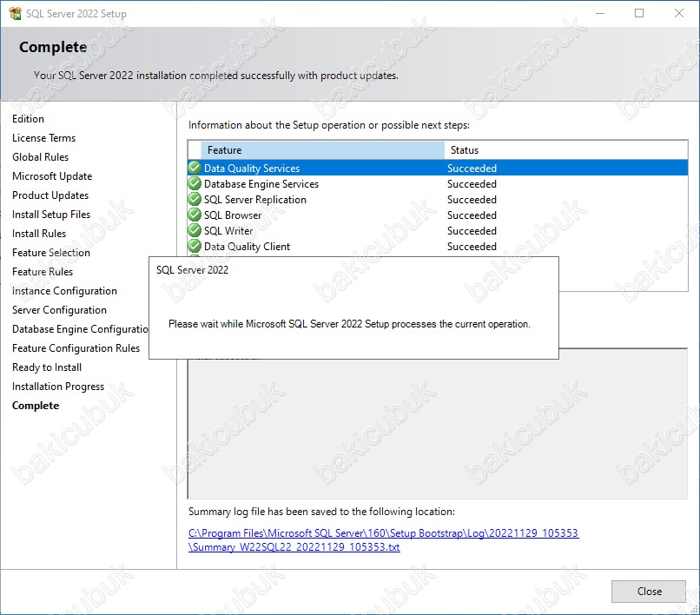
Task: Click the Edition step in sidebar
Action: tap(28, 119)
